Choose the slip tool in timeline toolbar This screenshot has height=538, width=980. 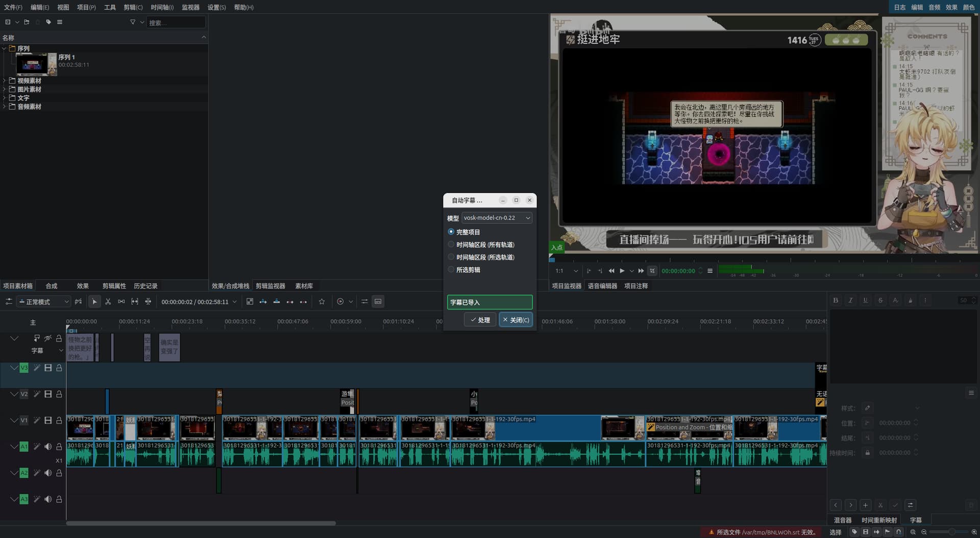point(135,301)
